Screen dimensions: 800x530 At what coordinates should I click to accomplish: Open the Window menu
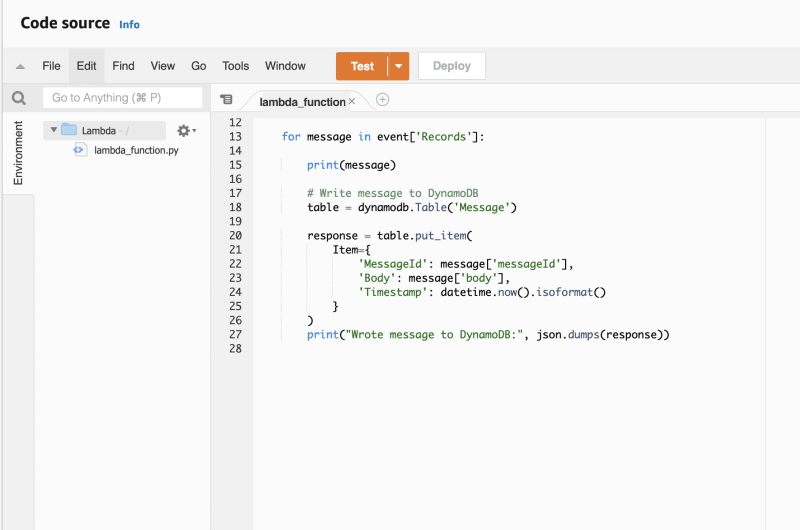coord(285,66)
